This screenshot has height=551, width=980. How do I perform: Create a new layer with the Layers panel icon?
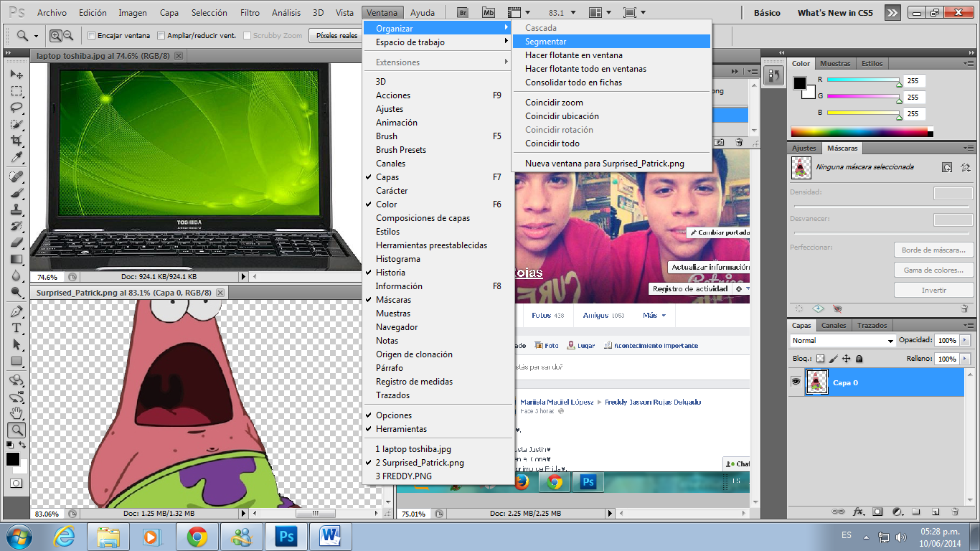(936, 512)
